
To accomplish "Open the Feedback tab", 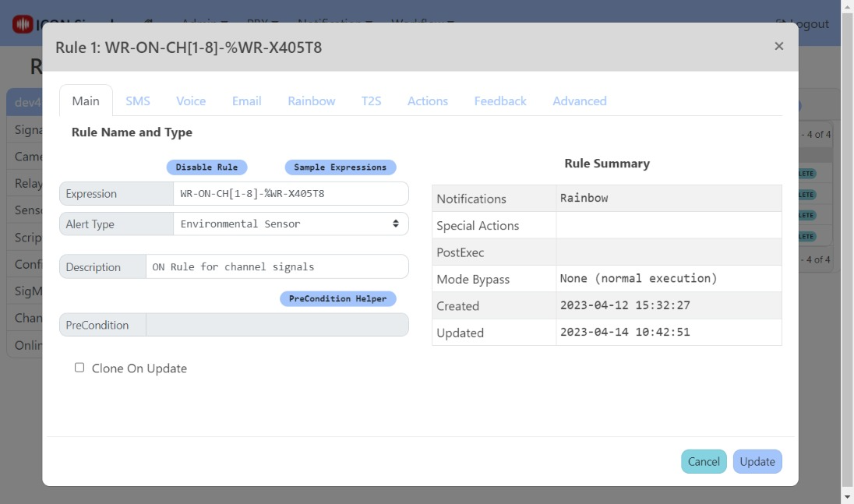I will tap(500, 101).
